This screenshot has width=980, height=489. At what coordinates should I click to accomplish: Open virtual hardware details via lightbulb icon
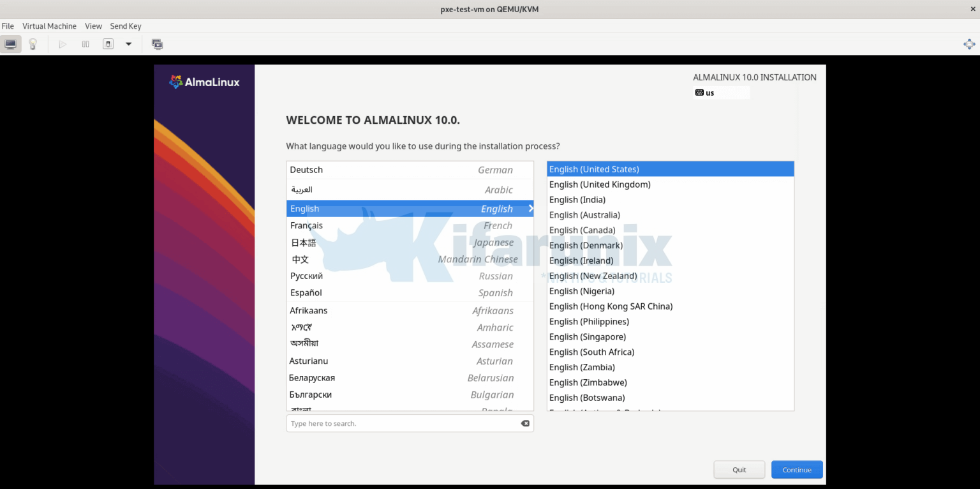click(34, 43)
